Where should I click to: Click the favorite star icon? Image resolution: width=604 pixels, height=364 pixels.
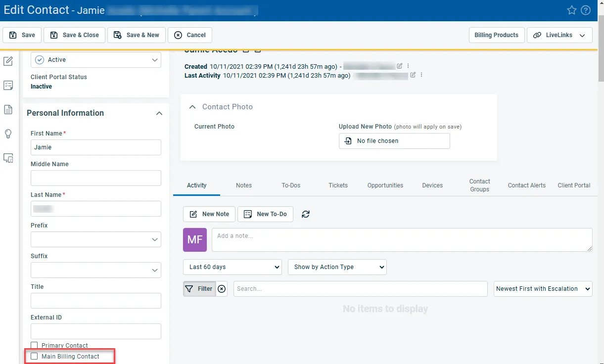tap(572, 10)
